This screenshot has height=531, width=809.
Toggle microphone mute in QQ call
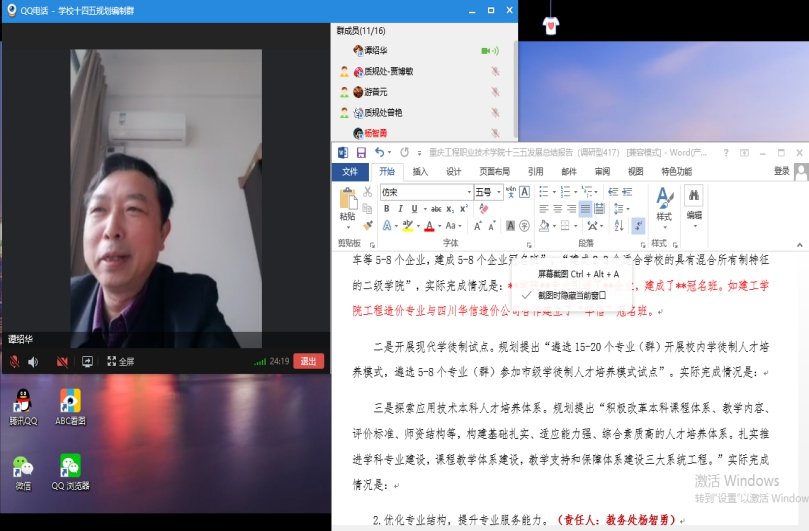pyautogui.click(x=14, y=362)
